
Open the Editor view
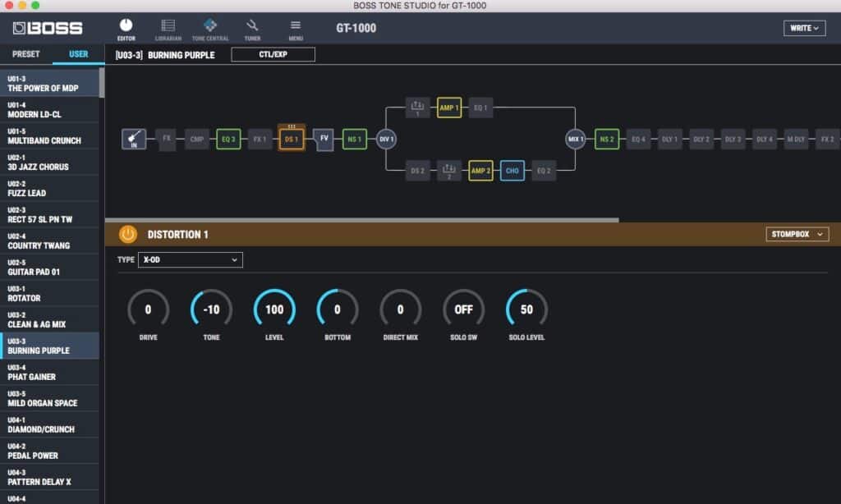tap(126, 29)
